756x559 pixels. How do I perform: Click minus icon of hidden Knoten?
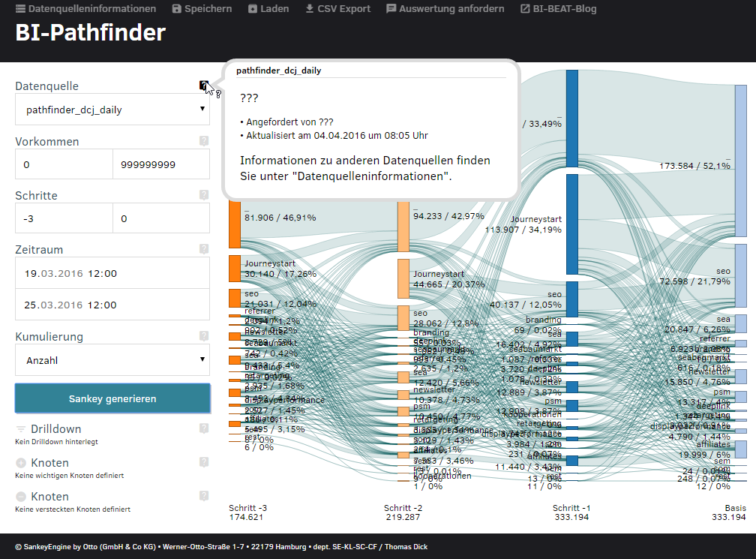[21, 497]
